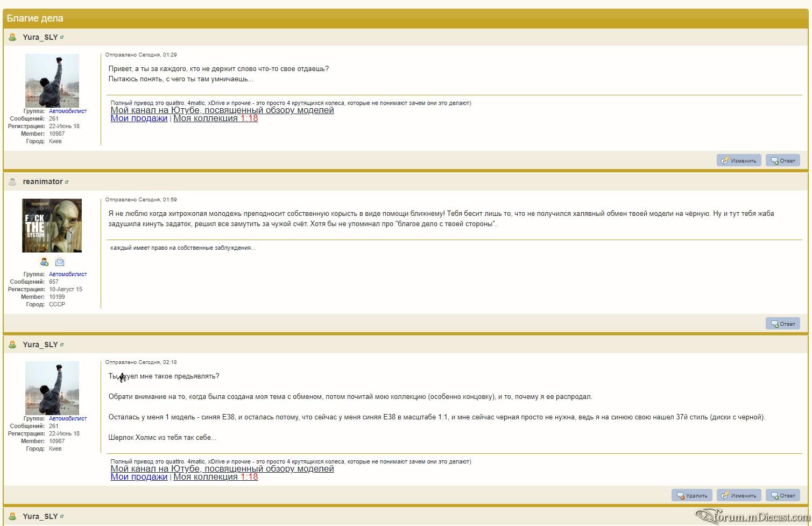812x526 pixels.
Task: Click profile popup icon in bottom post header
Action: click(x=62, y=516)
